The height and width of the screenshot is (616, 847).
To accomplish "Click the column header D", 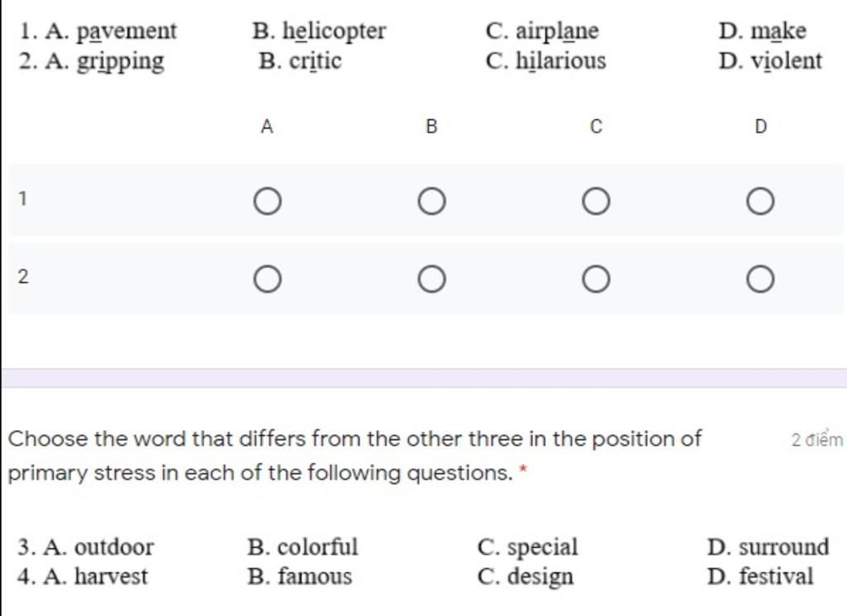I will tap(760, 127).
